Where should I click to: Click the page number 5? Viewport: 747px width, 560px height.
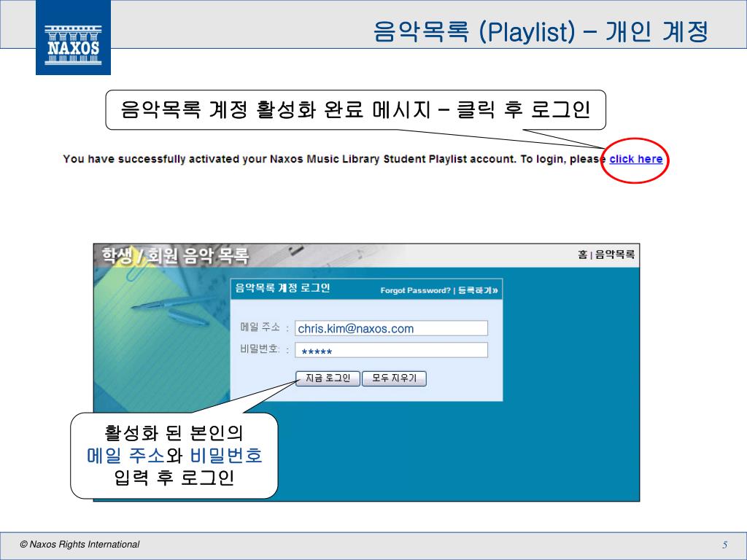click(724, 545)
